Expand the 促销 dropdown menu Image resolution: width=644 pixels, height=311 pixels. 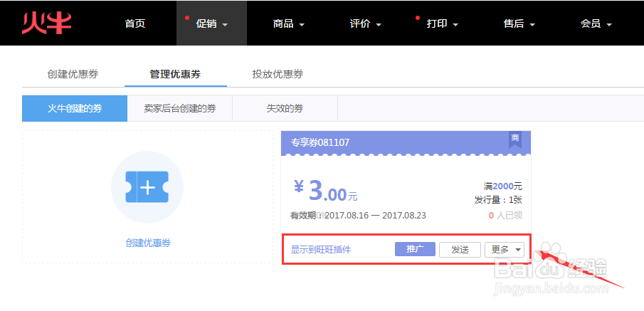click(211, 23)
